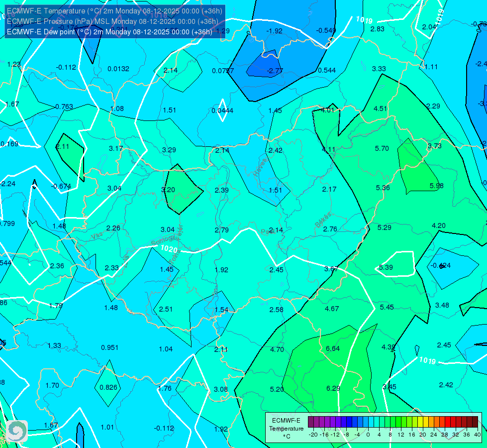Screen dimensions: 487x448
Task: Click the 4.20 temperature value
Action: click(x=439, y=225)
